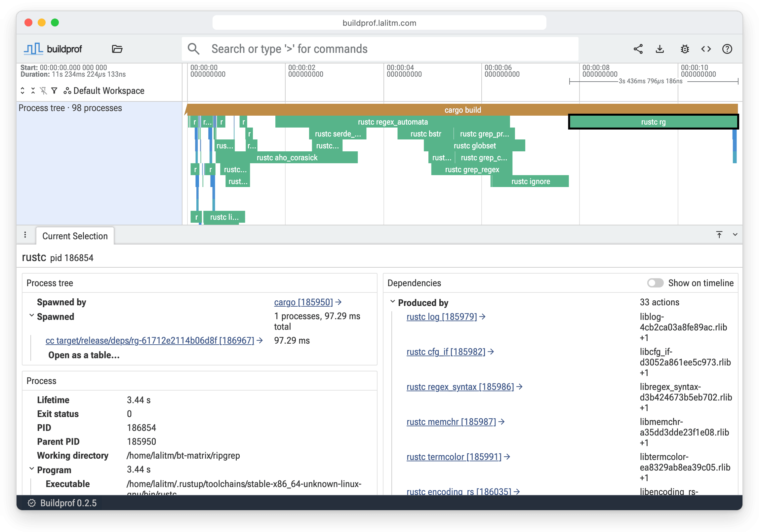Open cc target/release/deps/rg link
Viewport: 759px width, 532px height.
click(x=150, y=340)
